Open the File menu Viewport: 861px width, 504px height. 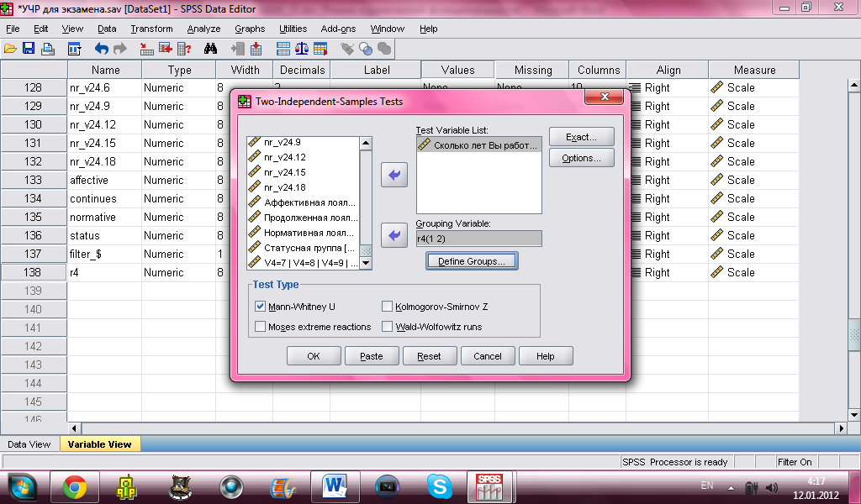[x=13, y=29]
